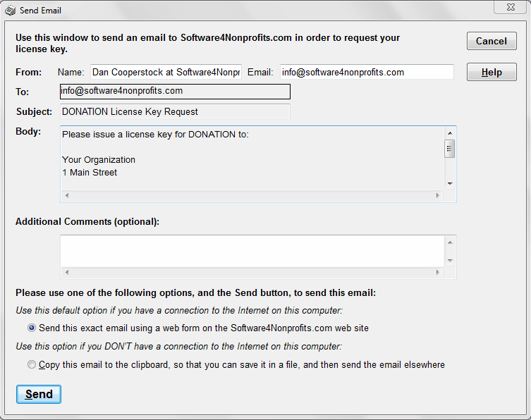Select the web form sending option

tap(32, 328)
